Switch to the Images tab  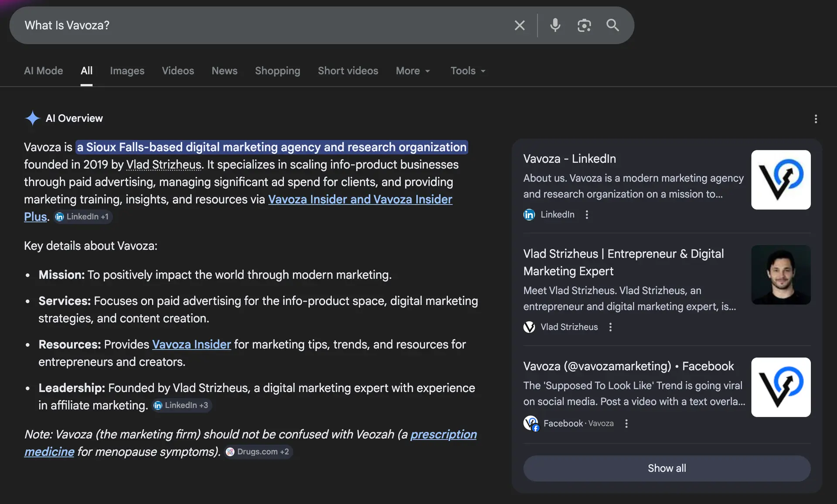click(127, 71)
